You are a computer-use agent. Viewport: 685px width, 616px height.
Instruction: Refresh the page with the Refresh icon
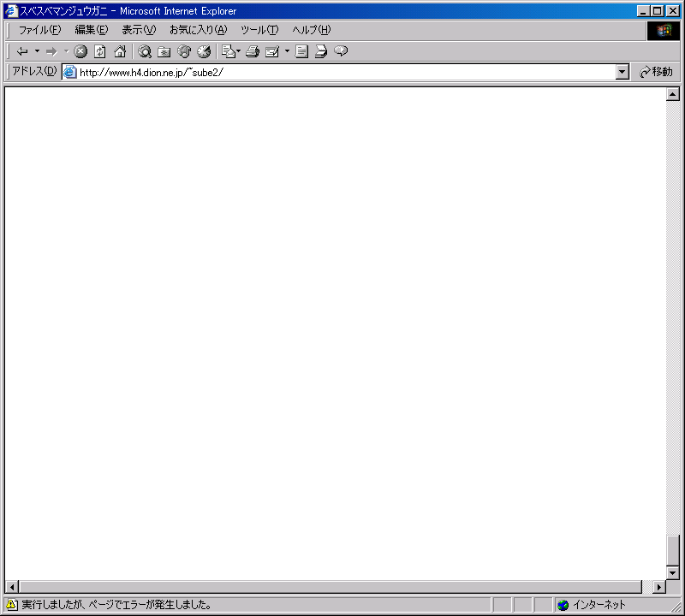point(100,51)
